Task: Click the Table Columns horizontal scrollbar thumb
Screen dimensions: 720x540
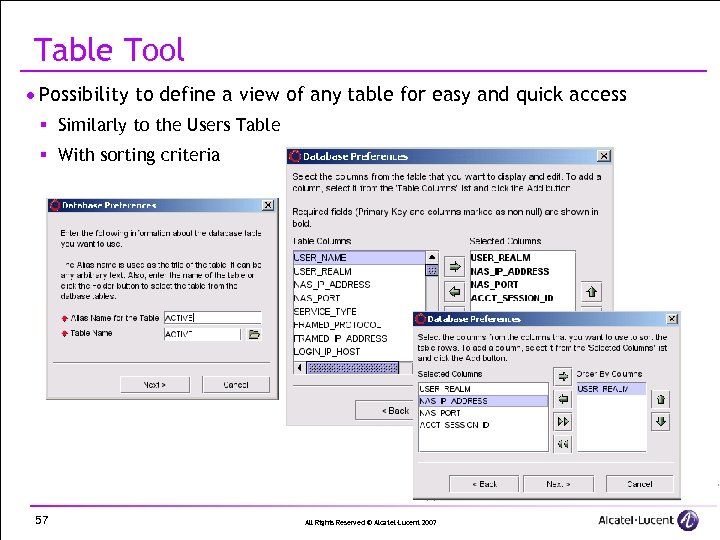Action: pos(353,368)
